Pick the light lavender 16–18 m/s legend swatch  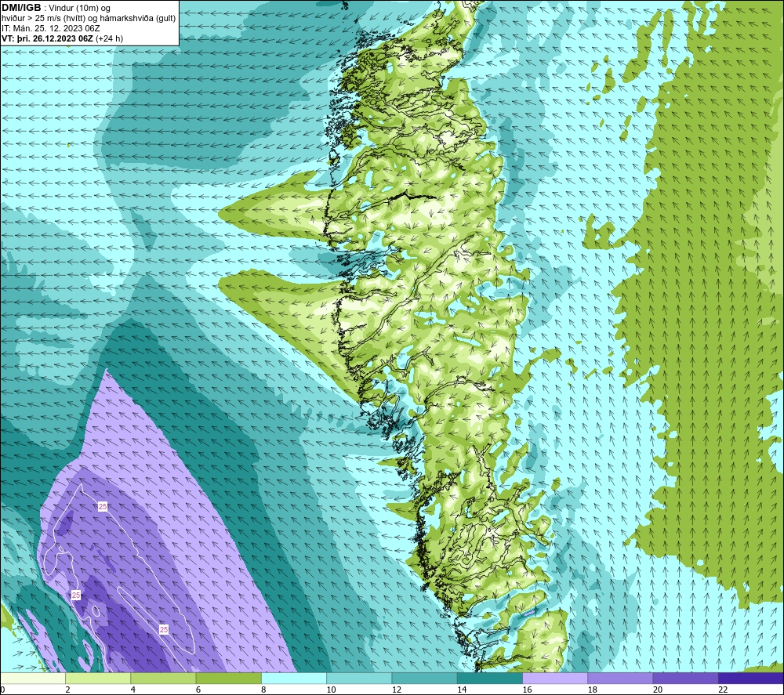tap(555, 678)
